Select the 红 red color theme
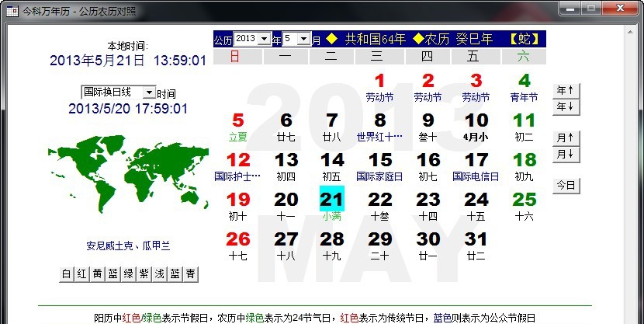This screenshot has width=644, height=324. point(82,274)
